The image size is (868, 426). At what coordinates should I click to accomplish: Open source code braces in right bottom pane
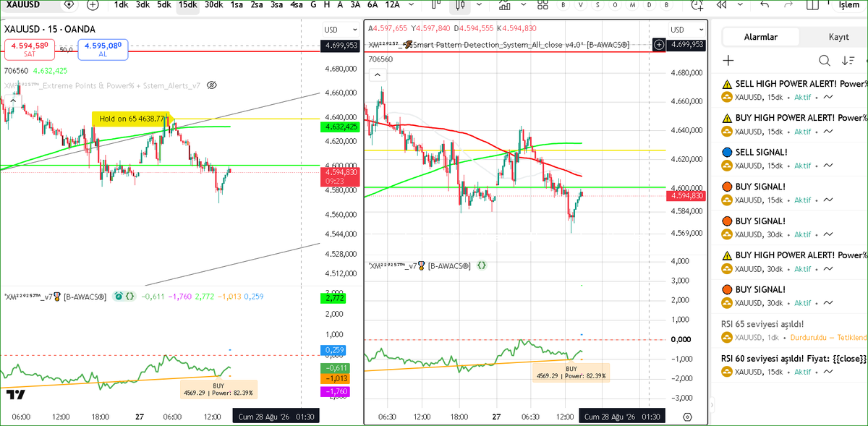coord(481,265)
